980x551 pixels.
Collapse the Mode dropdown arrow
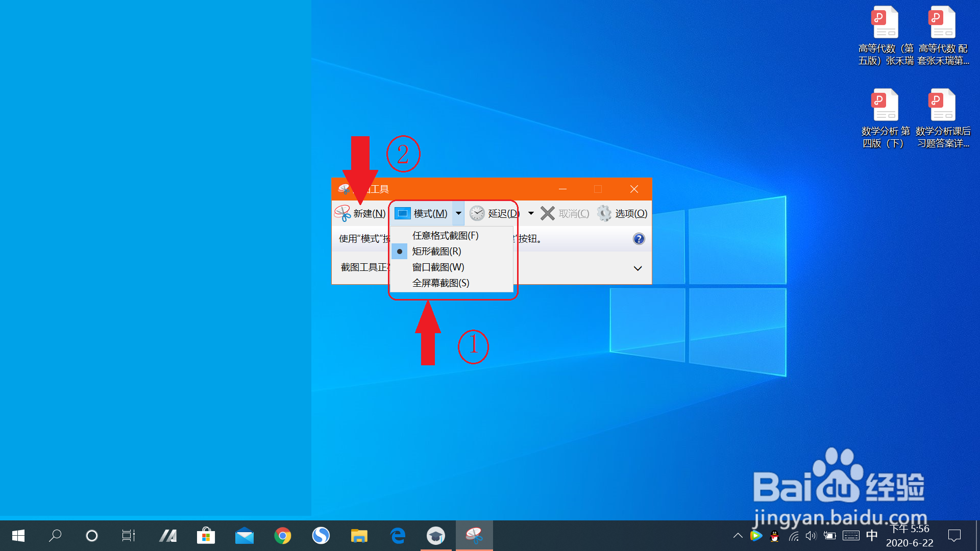click(x=458, y=213)
